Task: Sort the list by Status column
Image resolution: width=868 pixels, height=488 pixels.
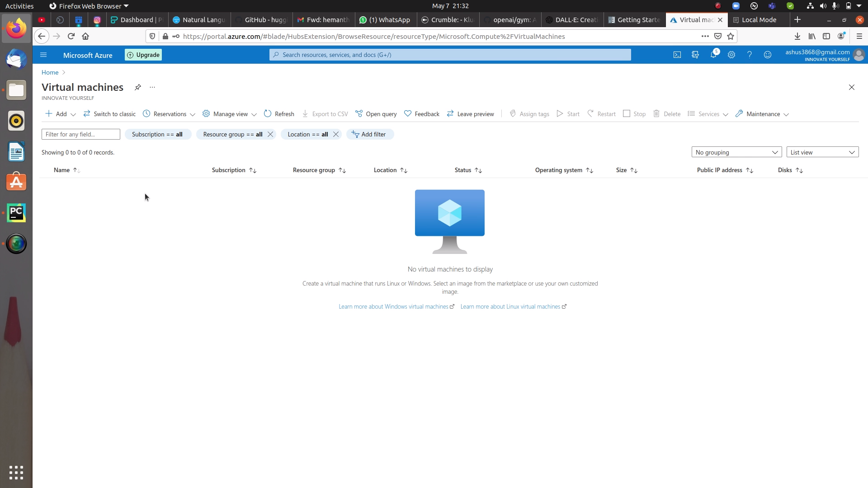Action: pyautogui.click(x=462, y=170)
